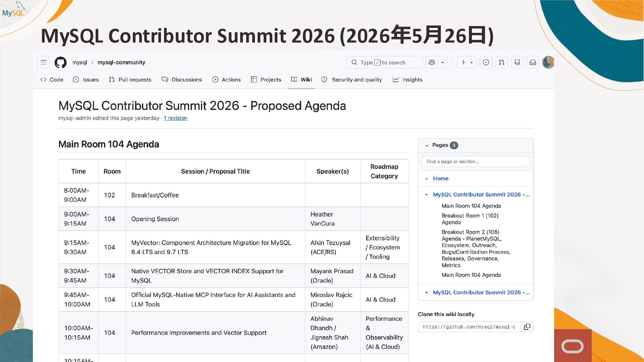Open the 1 revision link
Viewport: 644px width, 362px height.
(x=175, y=118)
